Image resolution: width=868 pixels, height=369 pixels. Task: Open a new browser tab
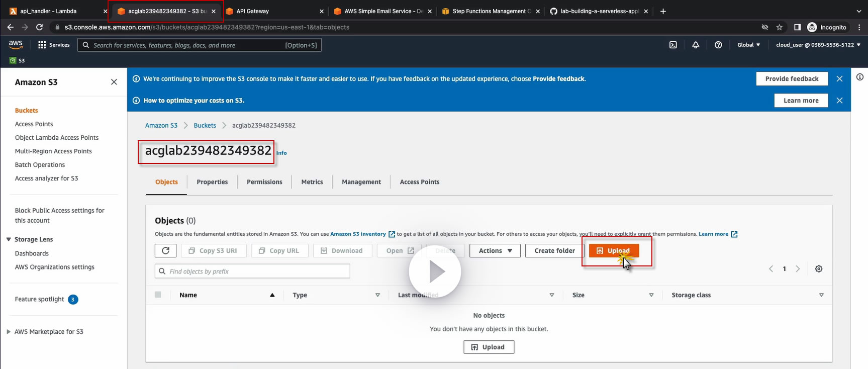click(x=663, y=11)
